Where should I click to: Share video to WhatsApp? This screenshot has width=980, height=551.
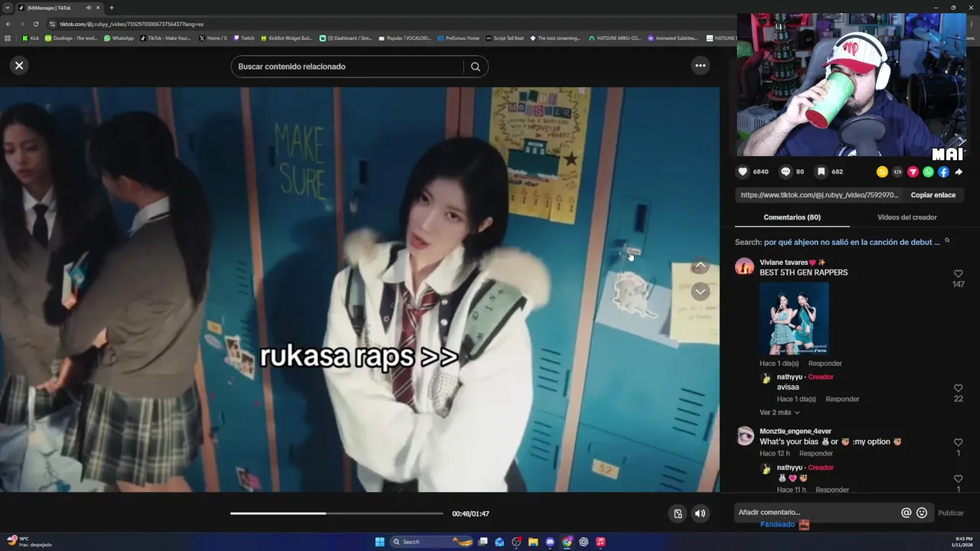[x=928, y=172]
